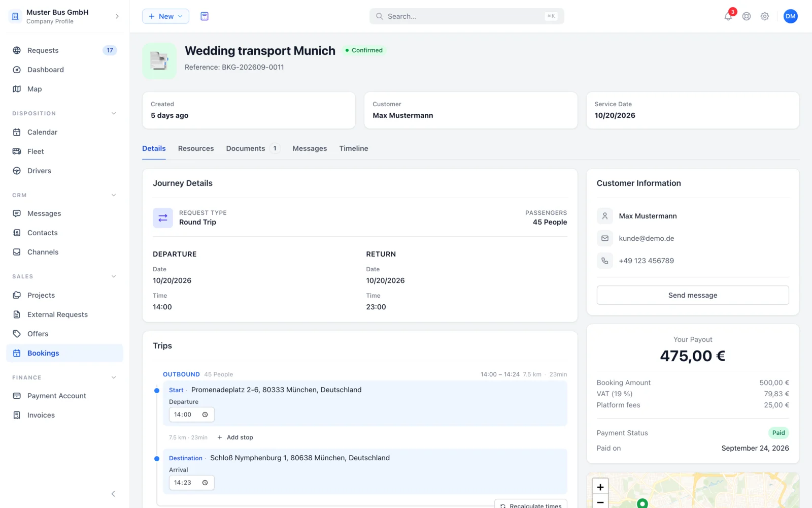Screen dimensions: 812x508
Task: Open the notifications bell
Action: [728, 16]
